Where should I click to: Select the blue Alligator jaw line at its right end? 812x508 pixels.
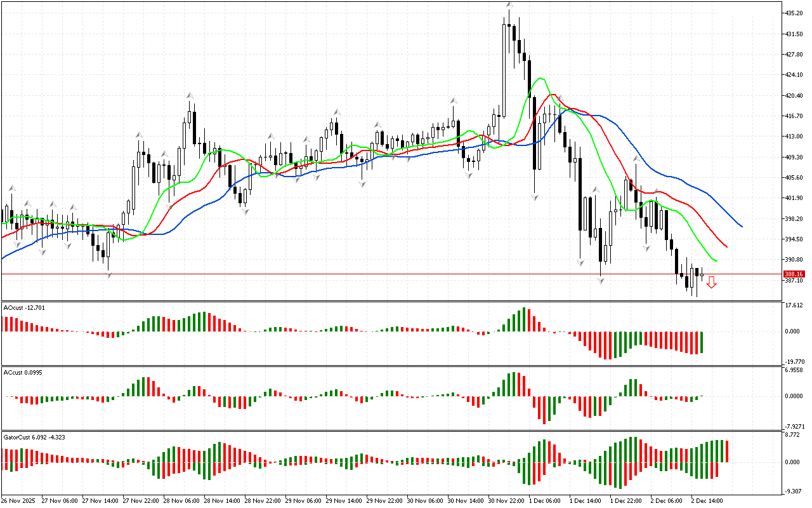coord(741,225)
